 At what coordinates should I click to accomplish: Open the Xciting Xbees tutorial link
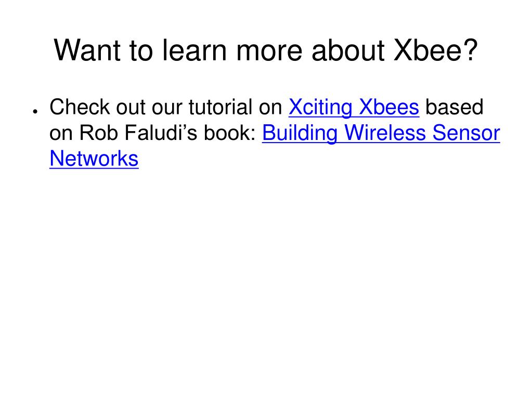point(354,108)
